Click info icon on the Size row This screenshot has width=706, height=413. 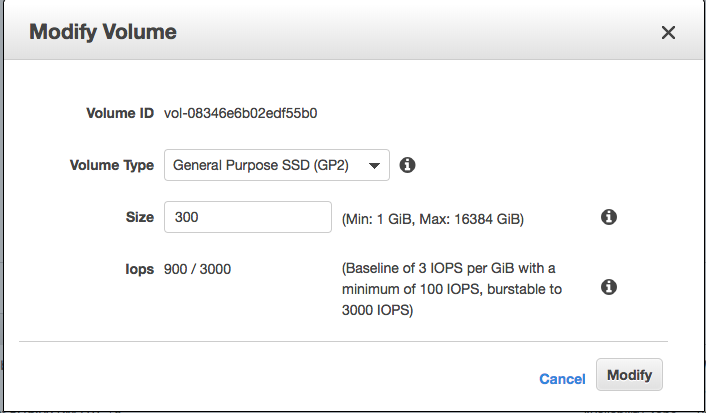point(608,217)
